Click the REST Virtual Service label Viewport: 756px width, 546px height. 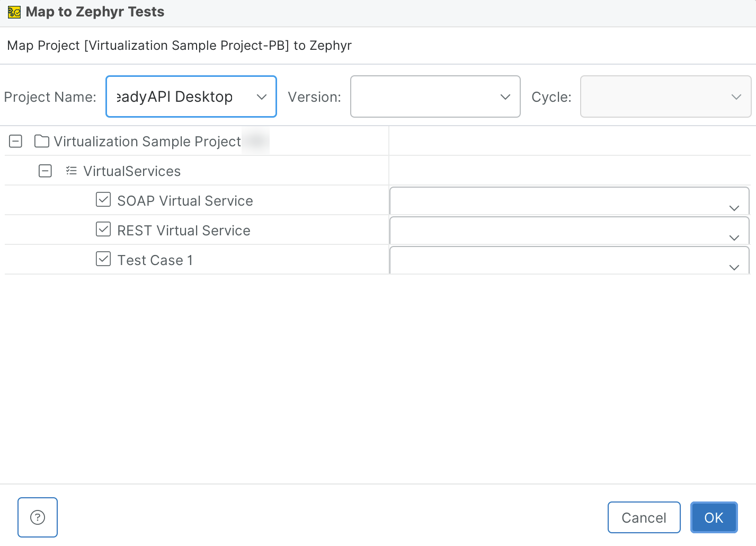point(184,231)
